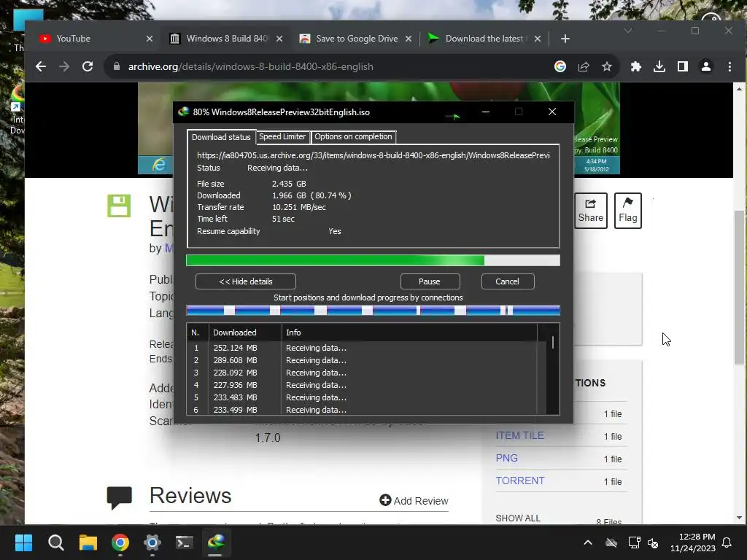This screenshot has height=560, width=747.
Task: Open the tab search chevron in Chrome
Action: (628, 31)
